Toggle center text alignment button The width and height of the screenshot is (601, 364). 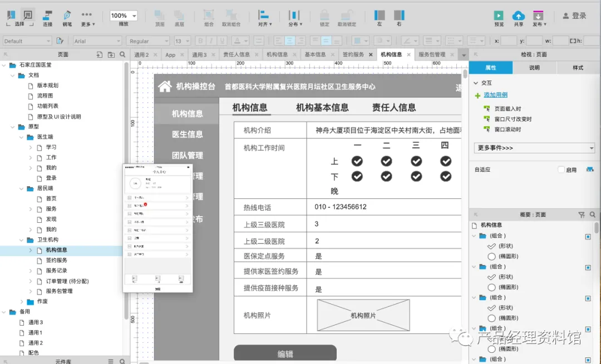290,41
